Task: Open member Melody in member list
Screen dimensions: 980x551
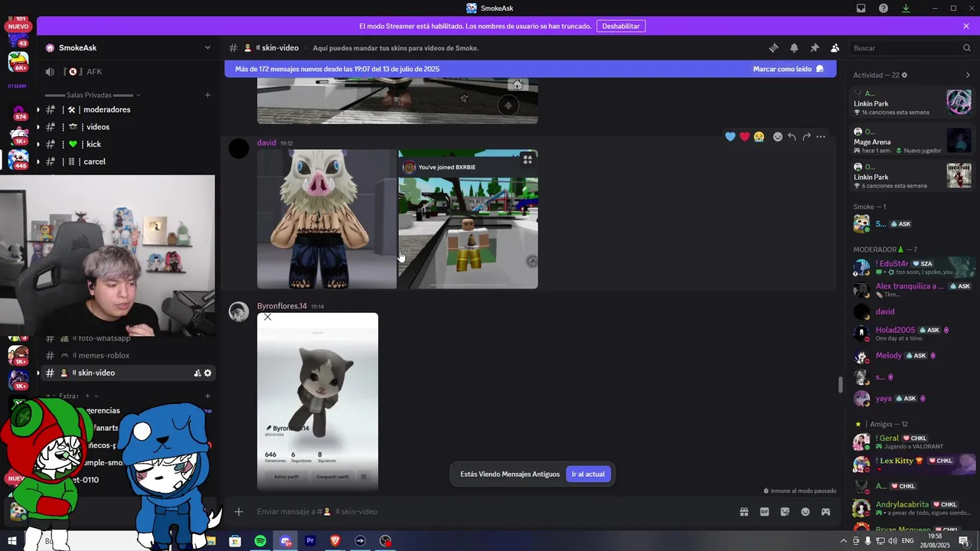Action: click(913, 356)
